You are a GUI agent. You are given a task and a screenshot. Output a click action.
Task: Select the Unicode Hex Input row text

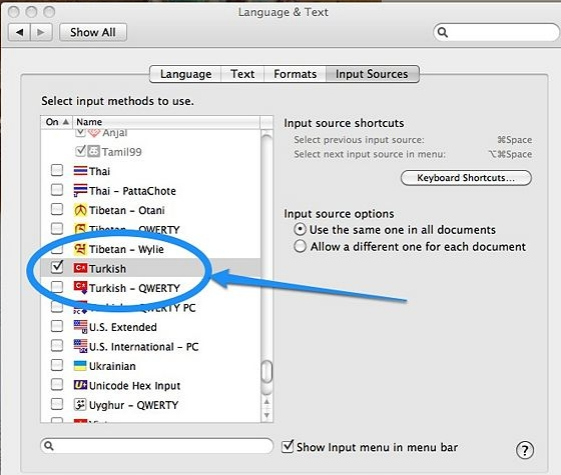click(135, 386)
